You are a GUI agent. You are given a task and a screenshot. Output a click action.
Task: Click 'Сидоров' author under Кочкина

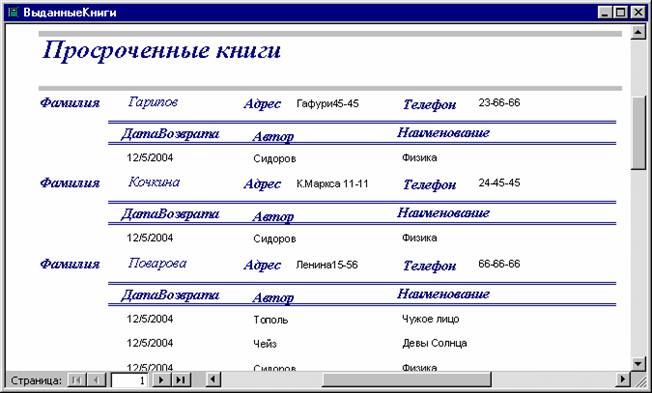click(274, 239)
